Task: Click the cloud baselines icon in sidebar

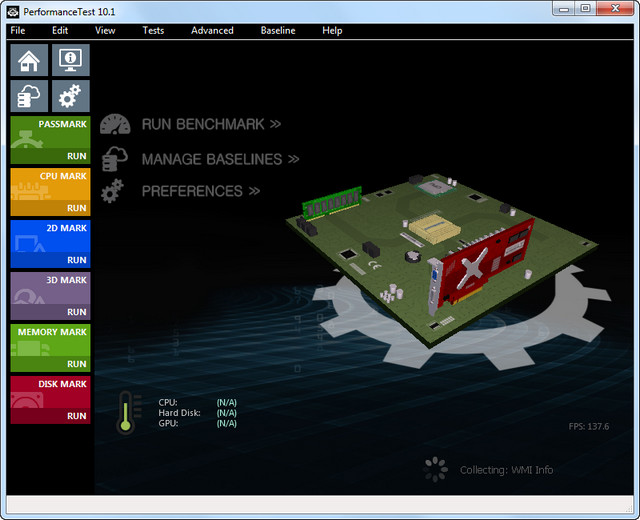Action: [x=29, y=96]
